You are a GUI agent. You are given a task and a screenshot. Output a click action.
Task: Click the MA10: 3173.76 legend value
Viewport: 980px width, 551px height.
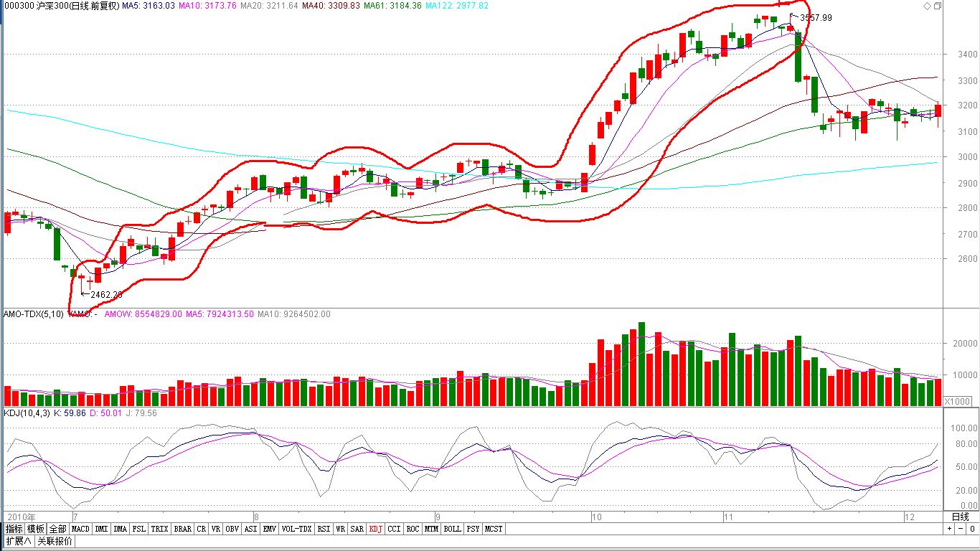pyautogui.click(x=208, y=6)
